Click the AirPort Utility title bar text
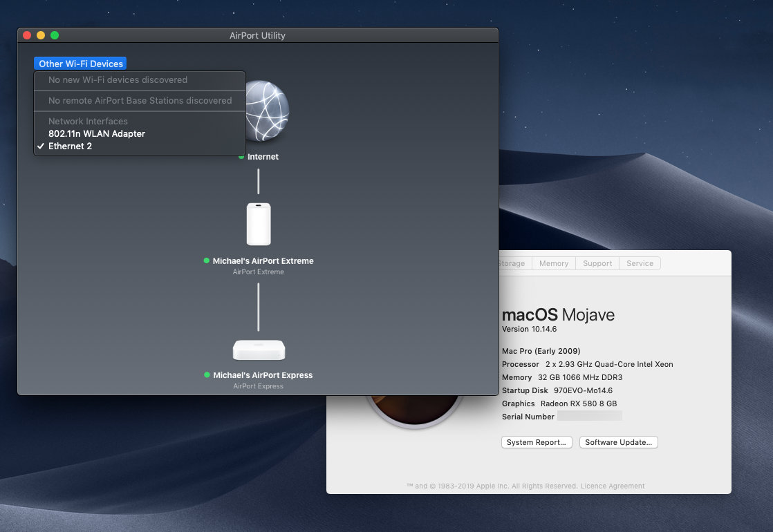773x532 pixels. click(257, 35)
